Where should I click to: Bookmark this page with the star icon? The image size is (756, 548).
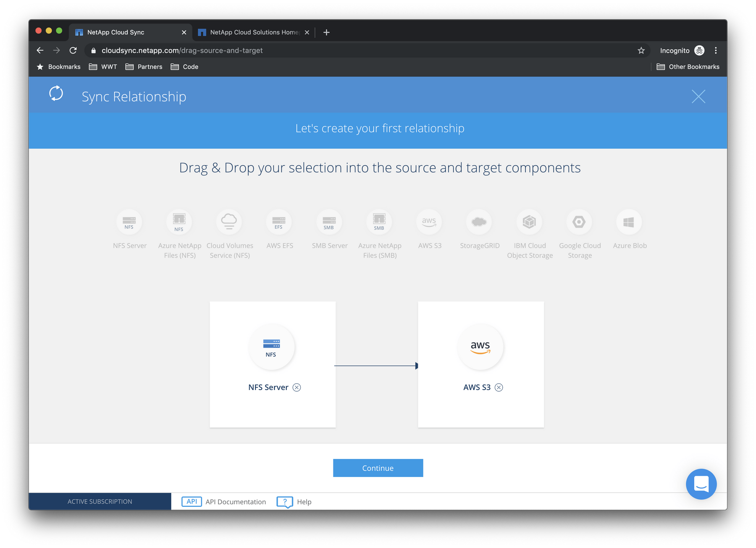pos(641,50)
